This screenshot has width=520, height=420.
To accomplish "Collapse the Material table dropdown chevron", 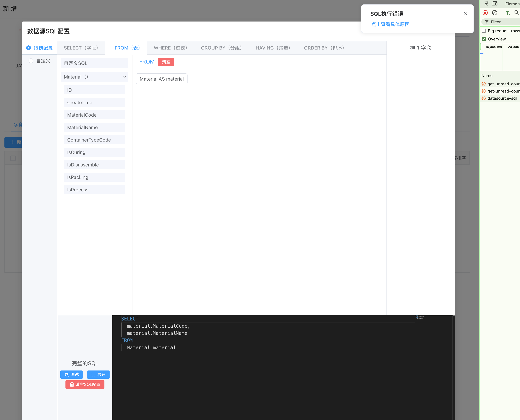I will click(124, 77).
